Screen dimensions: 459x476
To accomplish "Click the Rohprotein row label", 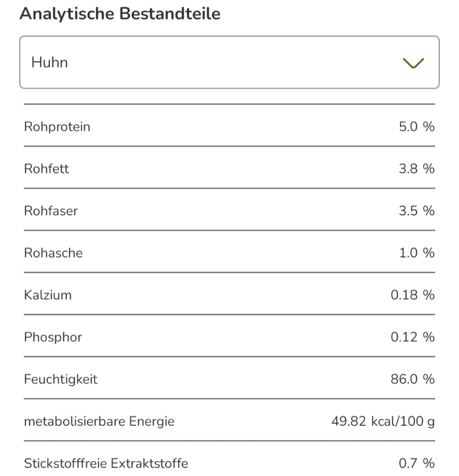I will (x=57, y=127).
